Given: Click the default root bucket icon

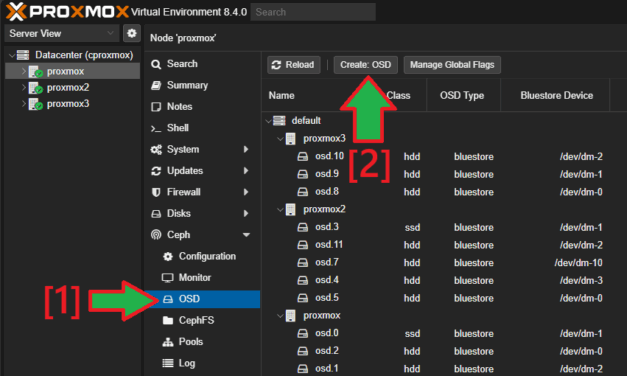Looking at the screenshot, I should tap(279, 120).
